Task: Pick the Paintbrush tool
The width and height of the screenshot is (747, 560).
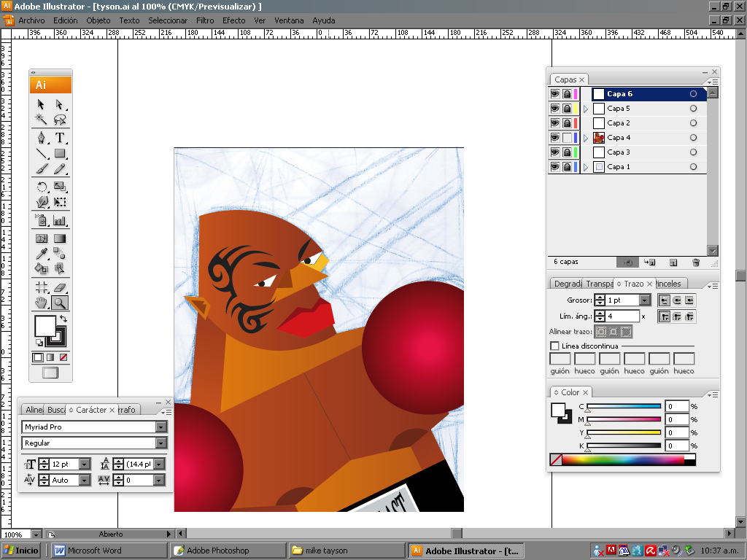Action: pos(42,168)
